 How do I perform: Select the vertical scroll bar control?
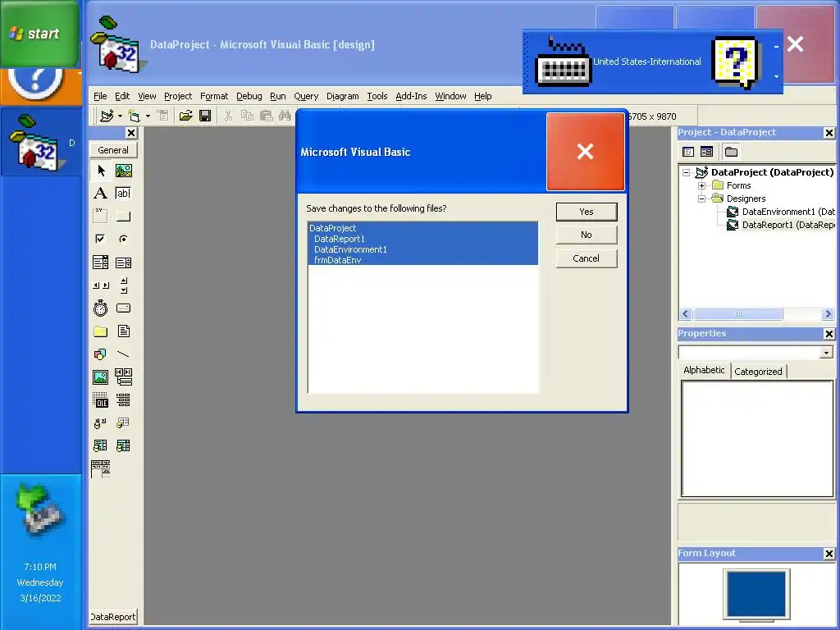124,285
